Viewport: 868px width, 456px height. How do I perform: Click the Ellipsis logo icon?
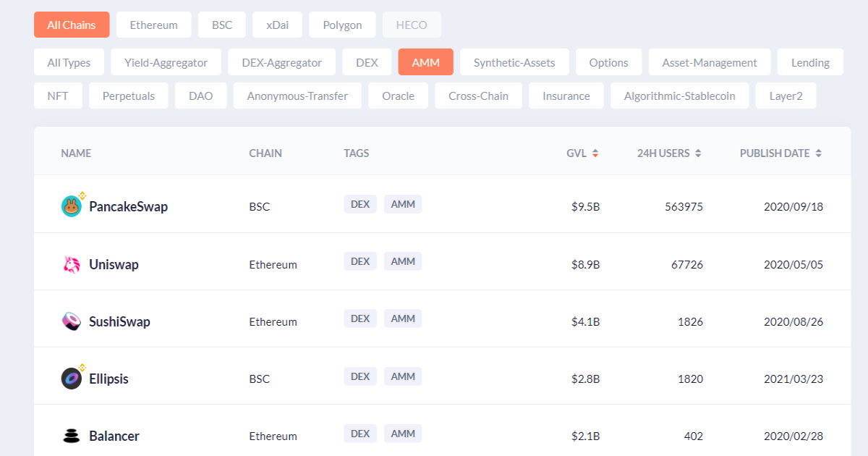[x=72, y=379]
